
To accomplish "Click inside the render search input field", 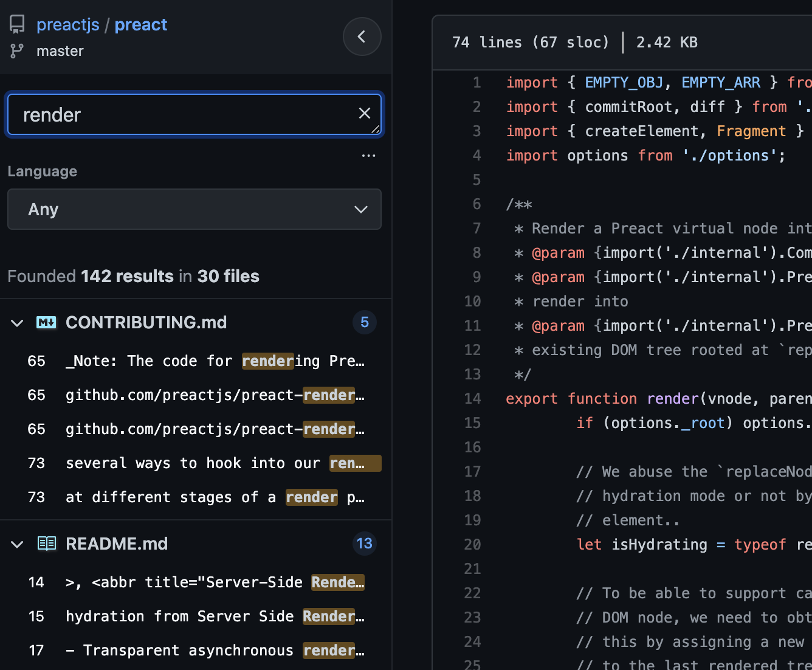I will pos(182,114).
